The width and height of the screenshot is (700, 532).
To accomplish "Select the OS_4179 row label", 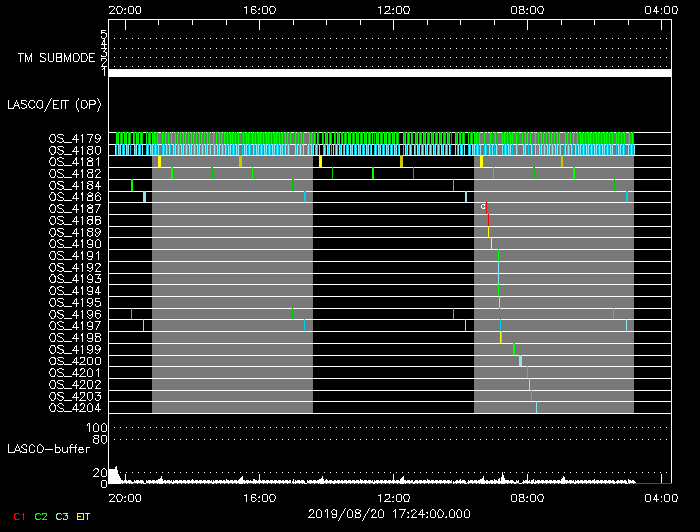I will (74, 138).
